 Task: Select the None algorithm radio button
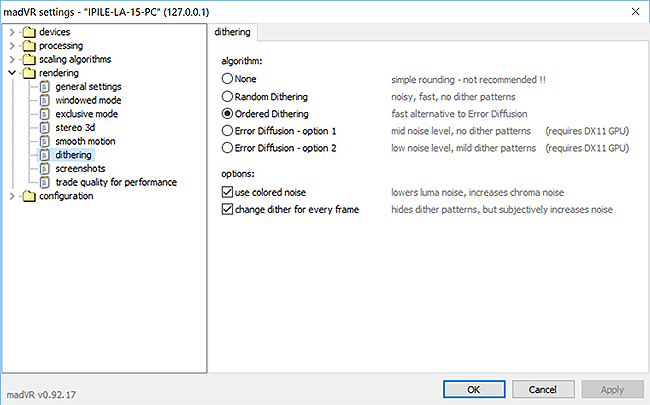227,78
